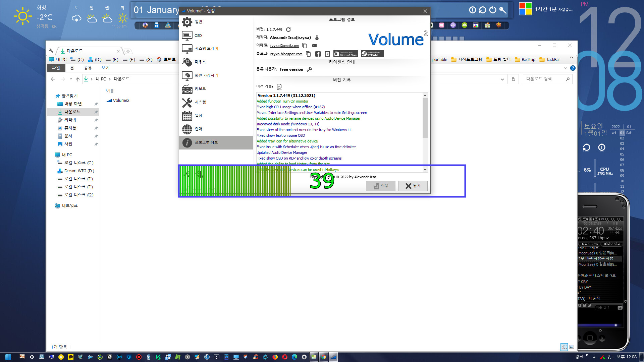
Task: Refresh the Explorer folder view
Action: pos(513,79)
